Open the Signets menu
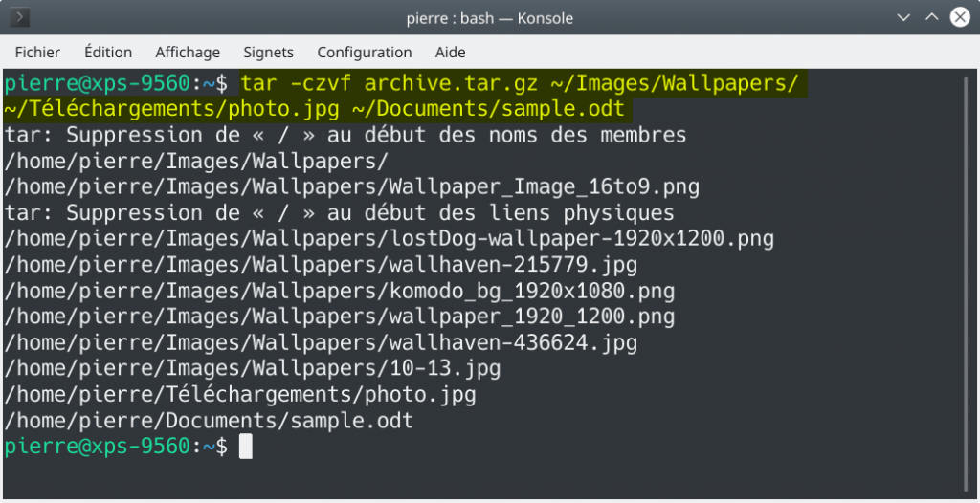The image size is (980, 503). pyautogui.click(x=269, y=53)
